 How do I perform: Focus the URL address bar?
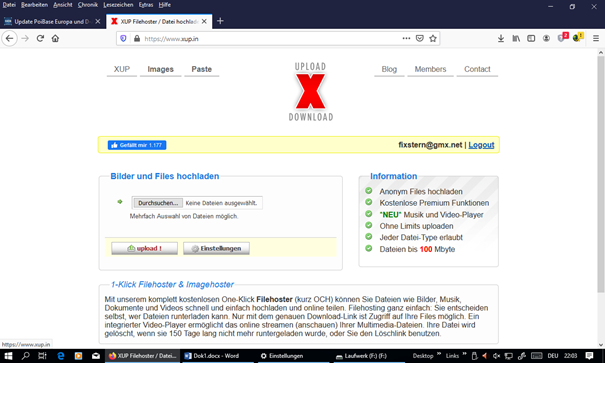270,39
